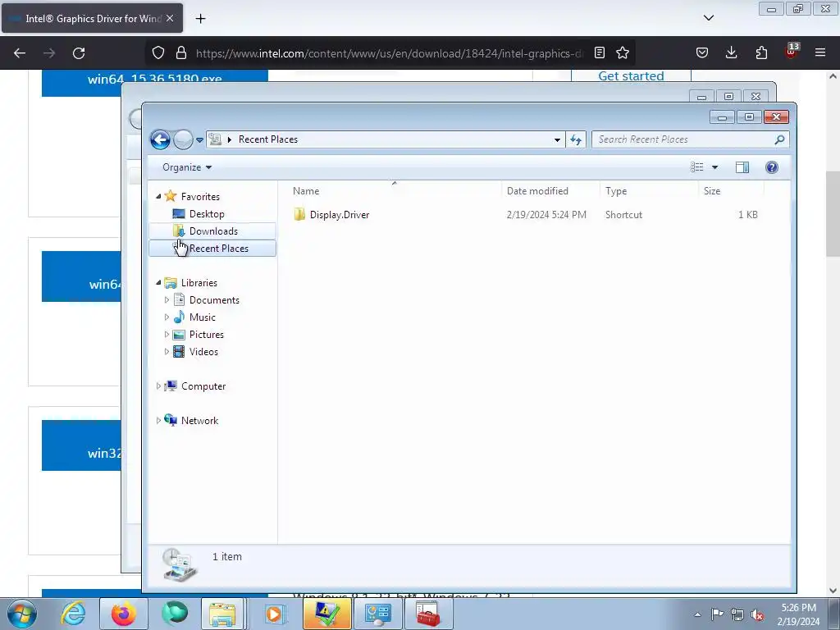
Task: Open Downloads folder in Favorites
Action: [213, 231]
